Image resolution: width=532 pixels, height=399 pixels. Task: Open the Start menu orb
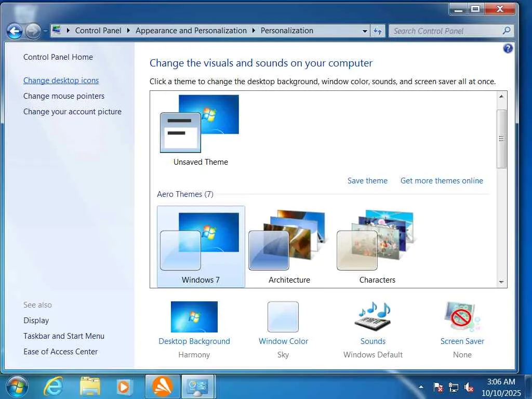[x=17, y=387]
